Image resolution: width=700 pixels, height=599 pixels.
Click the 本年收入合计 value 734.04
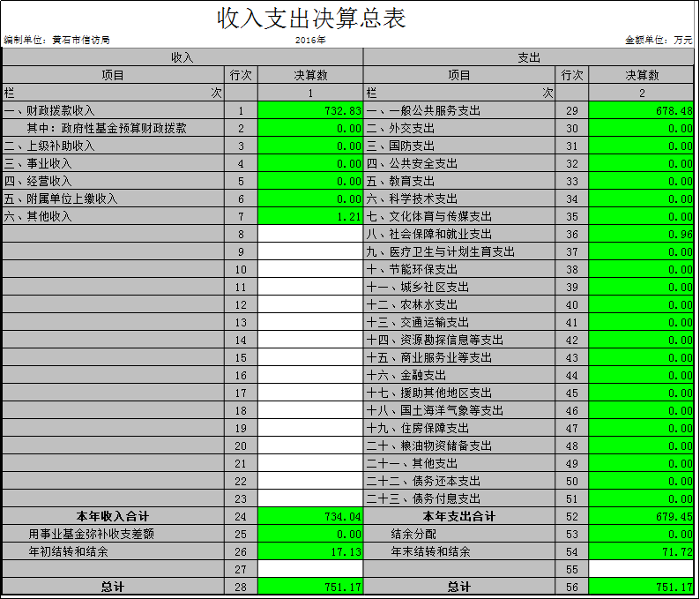(x=310, y=516)
